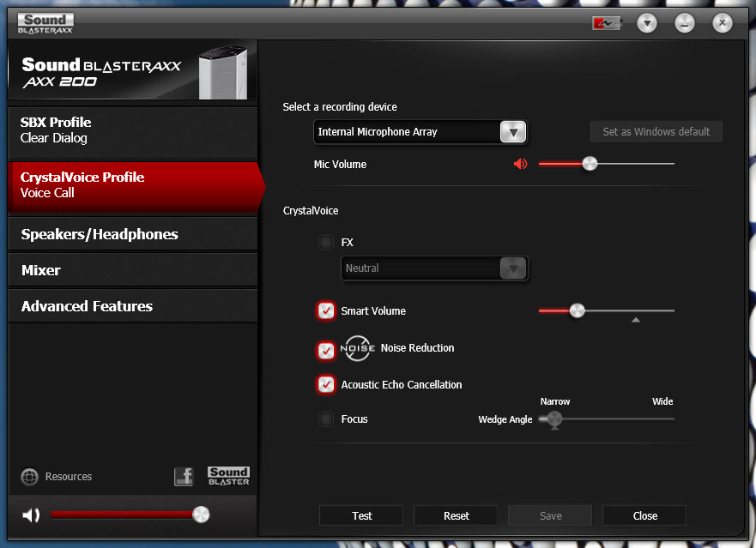Screen dimensions: 756x548
Task: Click the Smart Volume level slider handle
Action: [578, 310]
